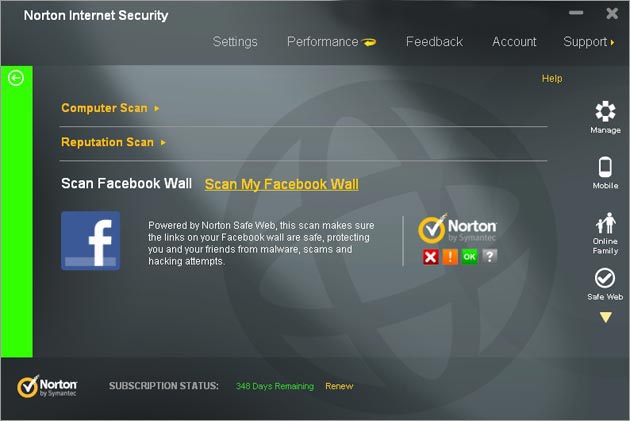Open the Help link
630x421 pixels.
click(552, 78)
